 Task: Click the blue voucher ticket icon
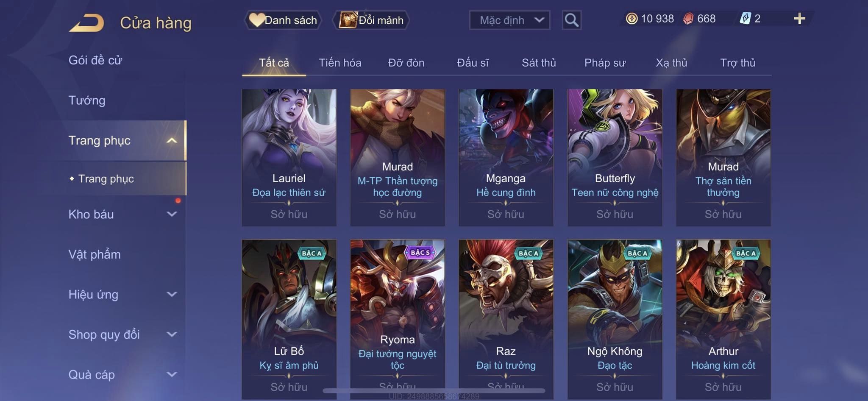745,19
